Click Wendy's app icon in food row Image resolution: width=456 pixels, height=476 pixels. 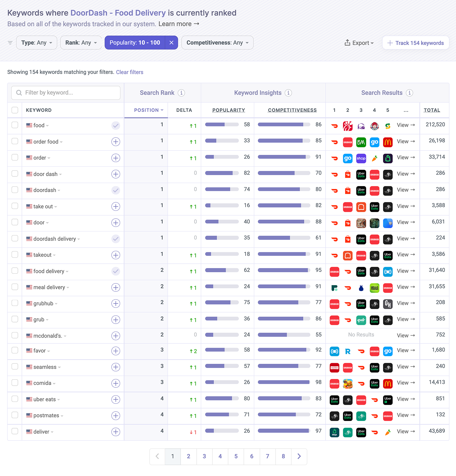pyautogui.click(x=375, y=126)
